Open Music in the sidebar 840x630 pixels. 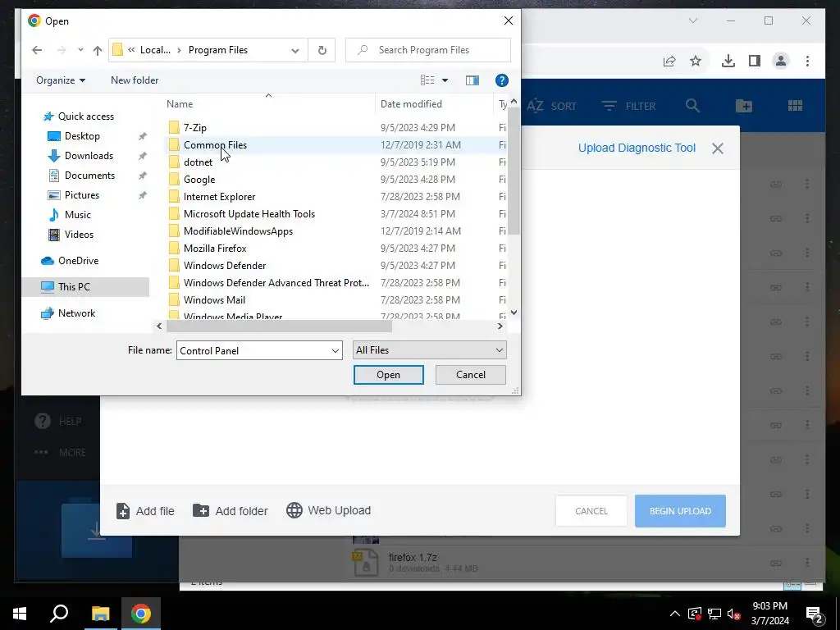click(77, 215)
